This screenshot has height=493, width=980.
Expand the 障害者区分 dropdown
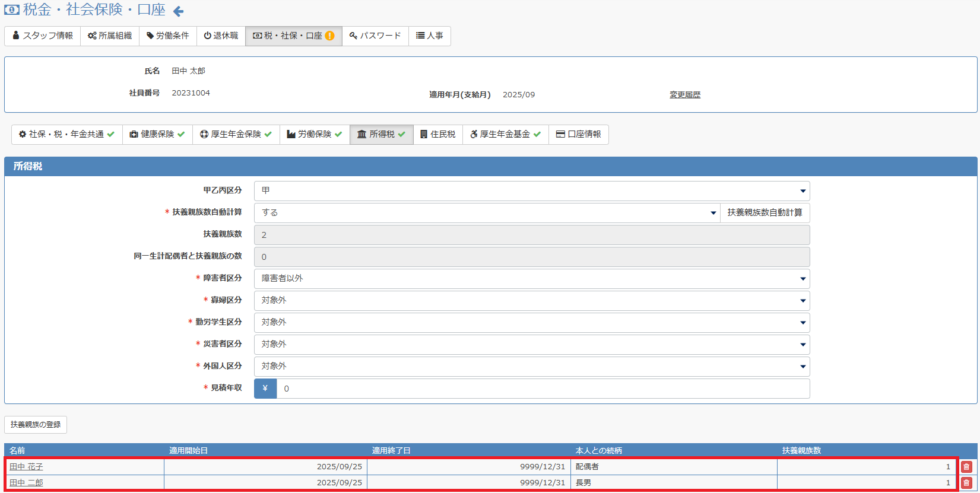click(531, 279)
